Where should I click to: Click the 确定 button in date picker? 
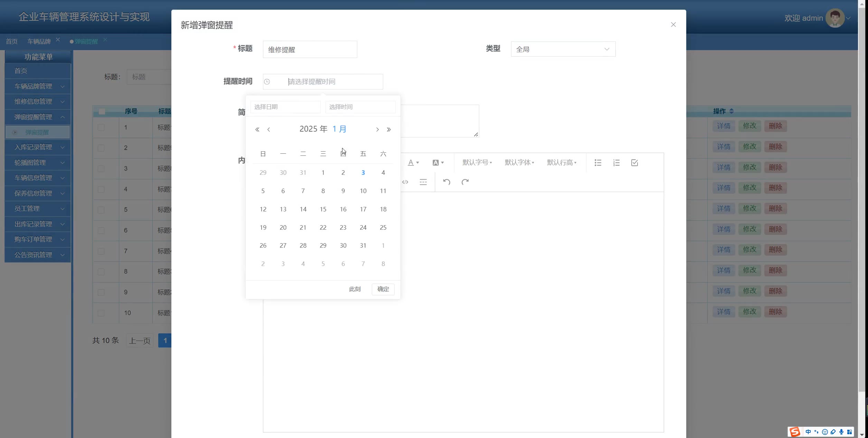click(383, 289)
